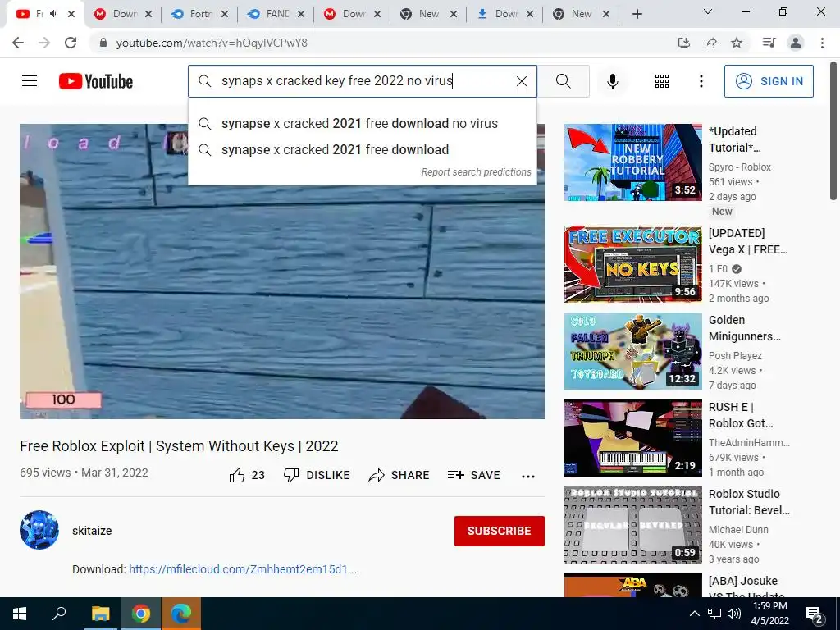Screen dimensions: 840x630
Task: Select suggestion 'synapse x cracked 2021 free download'
Action: (362, 149)
